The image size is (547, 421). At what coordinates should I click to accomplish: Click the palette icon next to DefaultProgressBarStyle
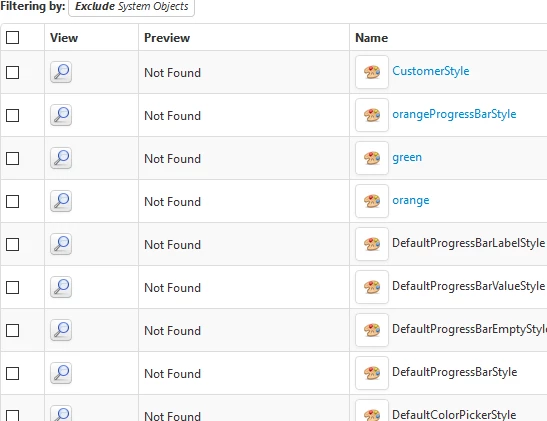(x=372, y=373)
